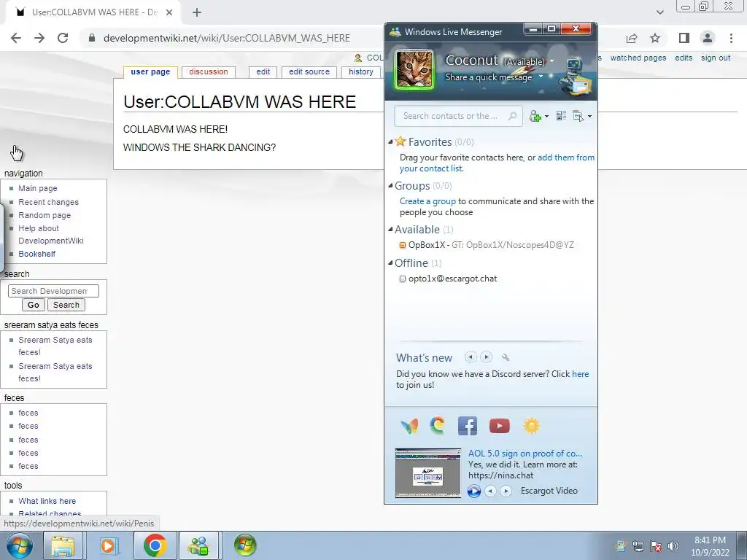Toggle Chrome side panel

[x=684, y=38]
